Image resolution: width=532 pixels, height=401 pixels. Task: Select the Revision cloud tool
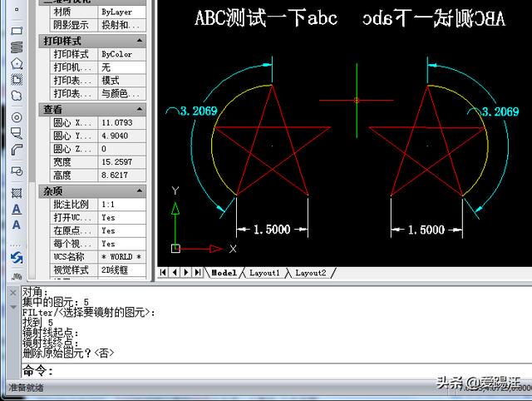(17, 96)
